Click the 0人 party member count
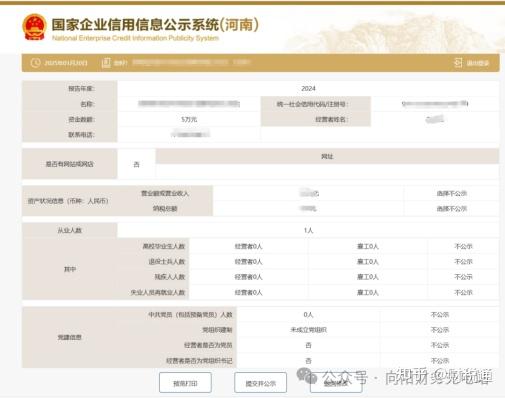505x398 pixels. [x=308, y=314]
